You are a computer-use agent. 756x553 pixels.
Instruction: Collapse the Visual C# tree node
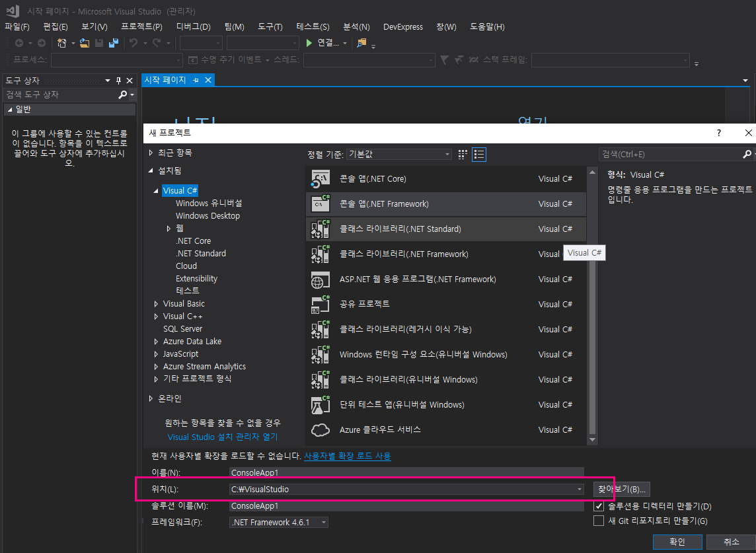(156, 191)
